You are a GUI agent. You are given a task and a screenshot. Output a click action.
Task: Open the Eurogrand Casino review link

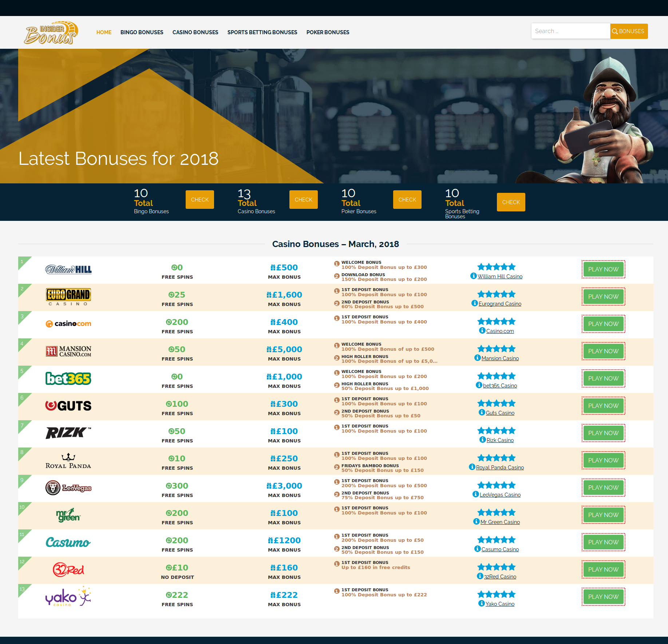(x=500, y=304)
